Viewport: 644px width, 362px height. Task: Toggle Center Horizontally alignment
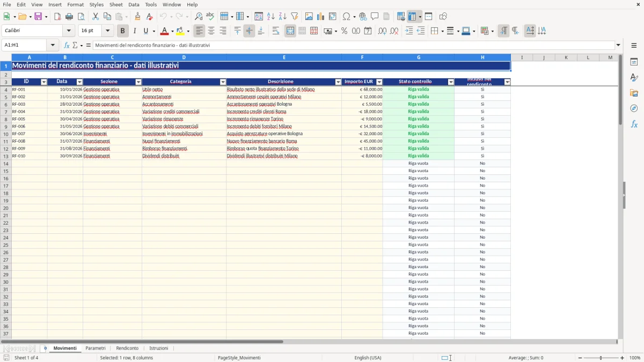(x=211, y=31)
